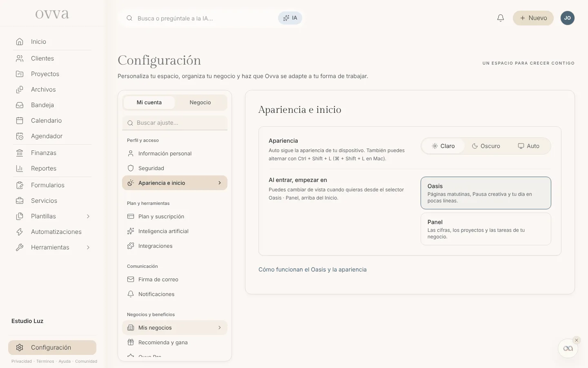Open Formularios section
Screen dimensions: 588x368
pyautogui.click(x=52, y=185)
